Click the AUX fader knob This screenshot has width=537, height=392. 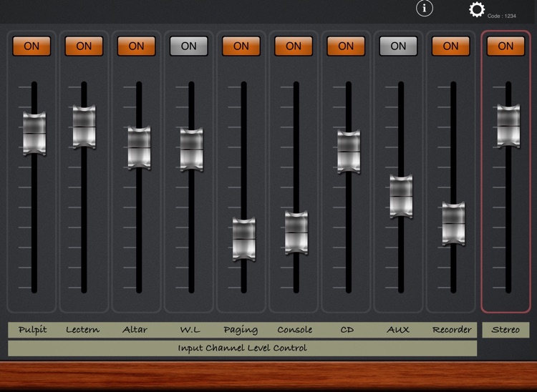coord(401,197)
